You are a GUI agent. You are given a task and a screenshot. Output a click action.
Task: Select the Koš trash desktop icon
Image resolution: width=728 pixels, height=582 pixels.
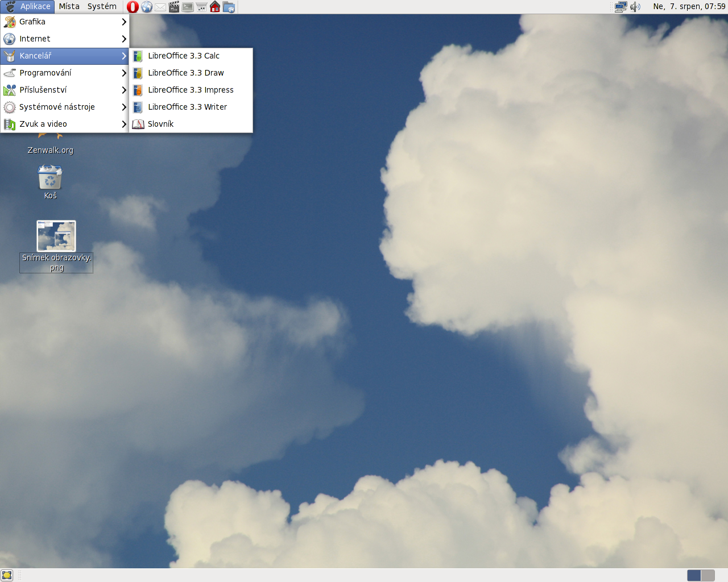pyautogui.click(x=50, y=182)
